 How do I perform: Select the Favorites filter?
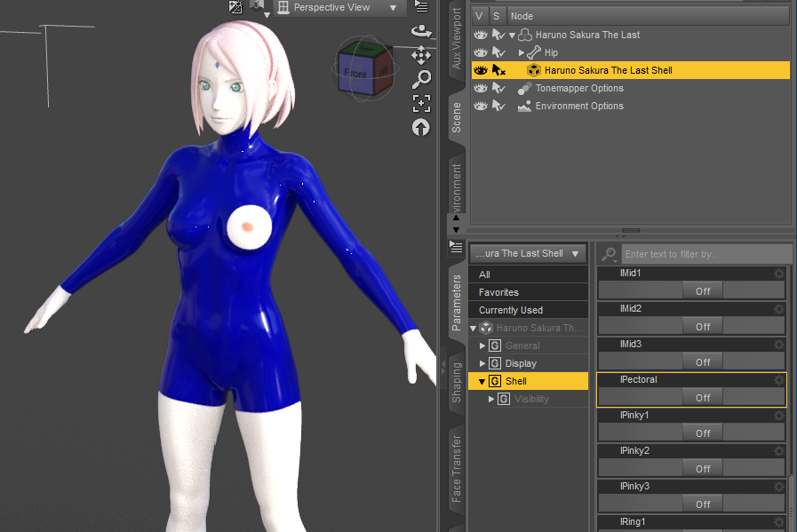coord(528,292)
